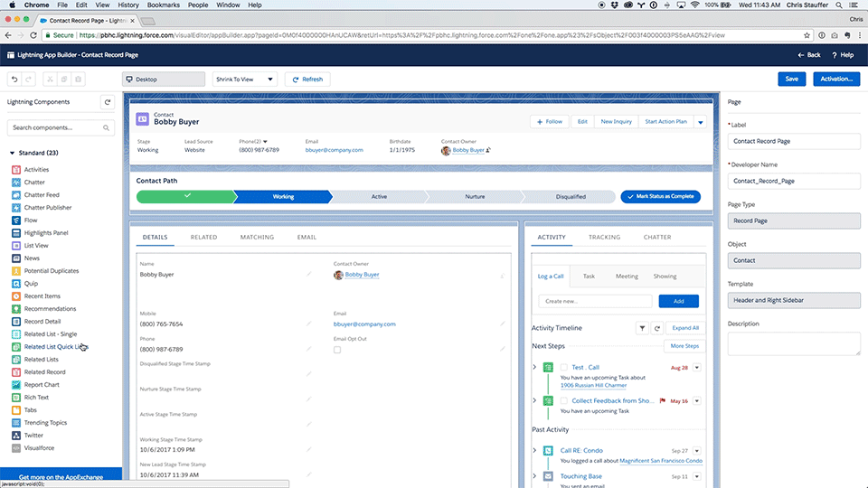Select the Recent Items component icon
The image size is (868, 488).
point(16,296)
